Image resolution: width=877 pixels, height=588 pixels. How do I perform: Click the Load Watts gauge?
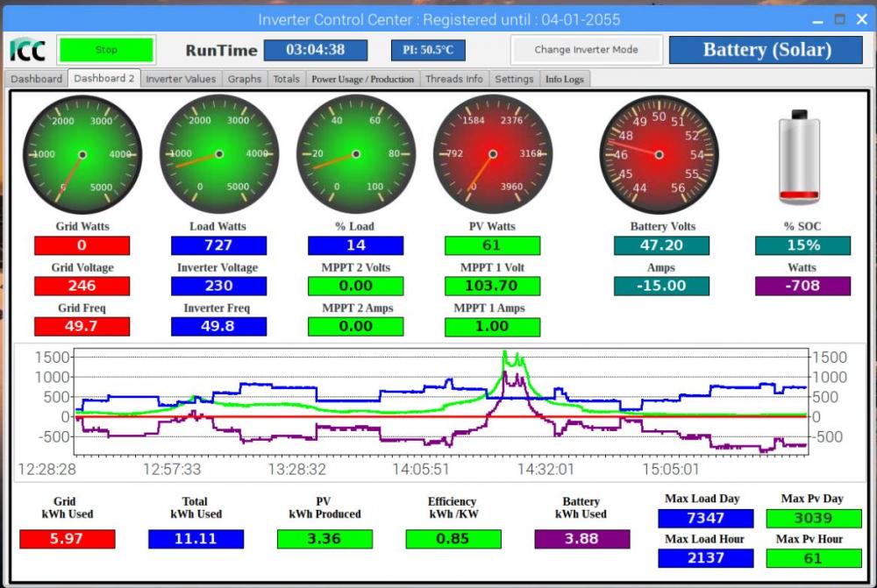tap(219, 154)
